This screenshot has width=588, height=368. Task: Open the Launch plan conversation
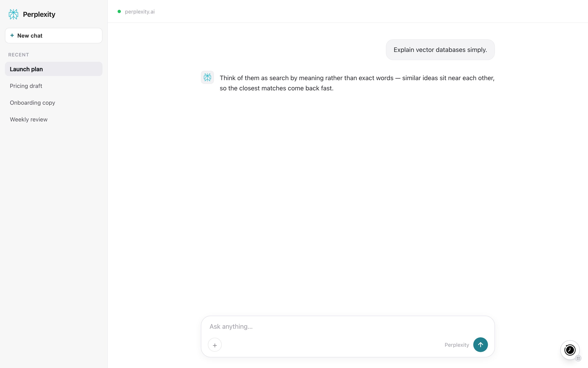point(54,69)
